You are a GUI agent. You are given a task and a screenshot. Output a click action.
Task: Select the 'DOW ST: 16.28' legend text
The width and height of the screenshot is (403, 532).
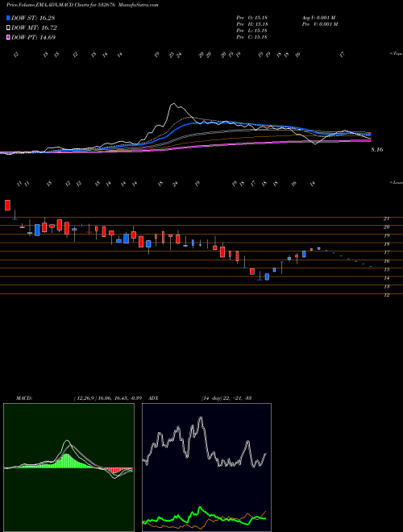point(33,18)
